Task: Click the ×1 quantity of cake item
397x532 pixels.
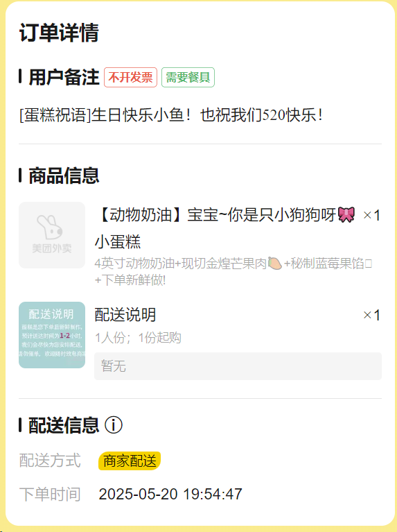Action: pos(371,216)
